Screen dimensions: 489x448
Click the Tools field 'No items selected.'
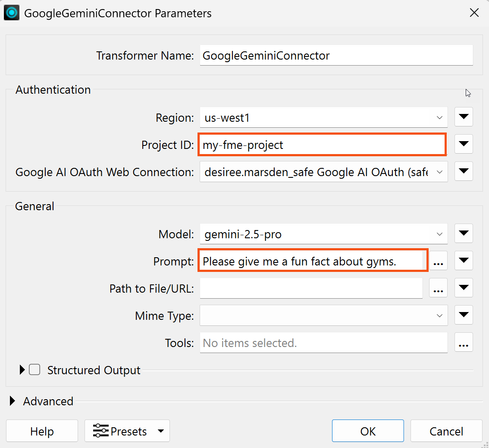324,343
